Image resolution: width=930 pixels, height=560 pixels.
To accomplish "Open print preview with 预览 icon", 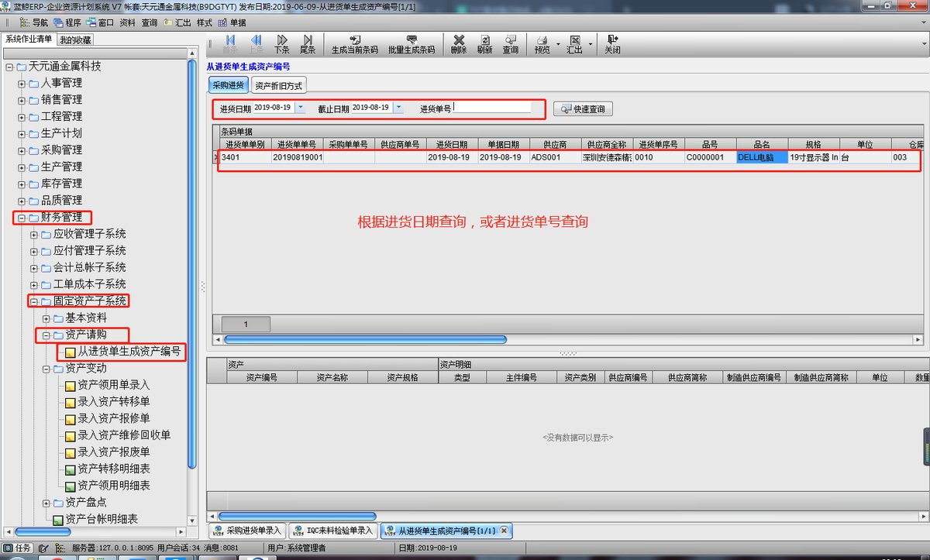I will tap(542, 44).
